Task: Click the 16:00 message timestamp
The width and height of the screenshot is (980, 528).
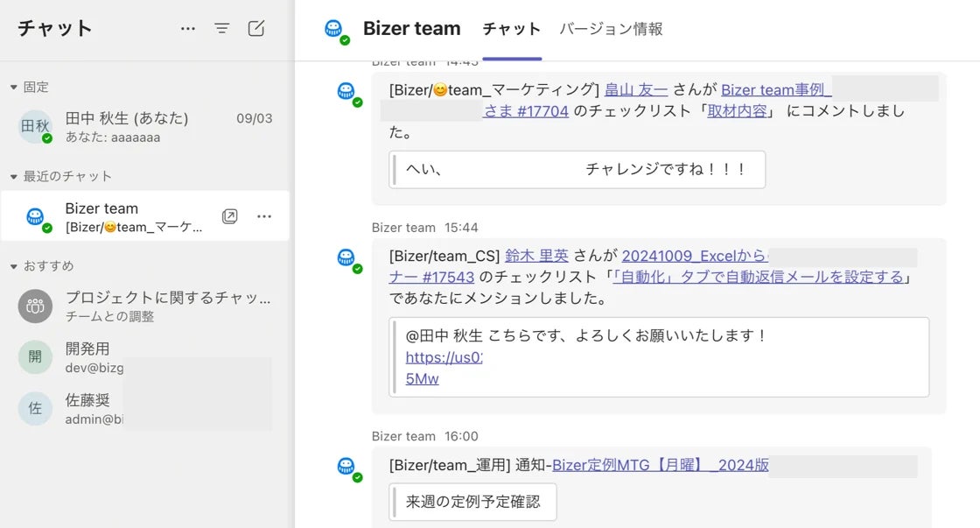Action: pos(461,437)
